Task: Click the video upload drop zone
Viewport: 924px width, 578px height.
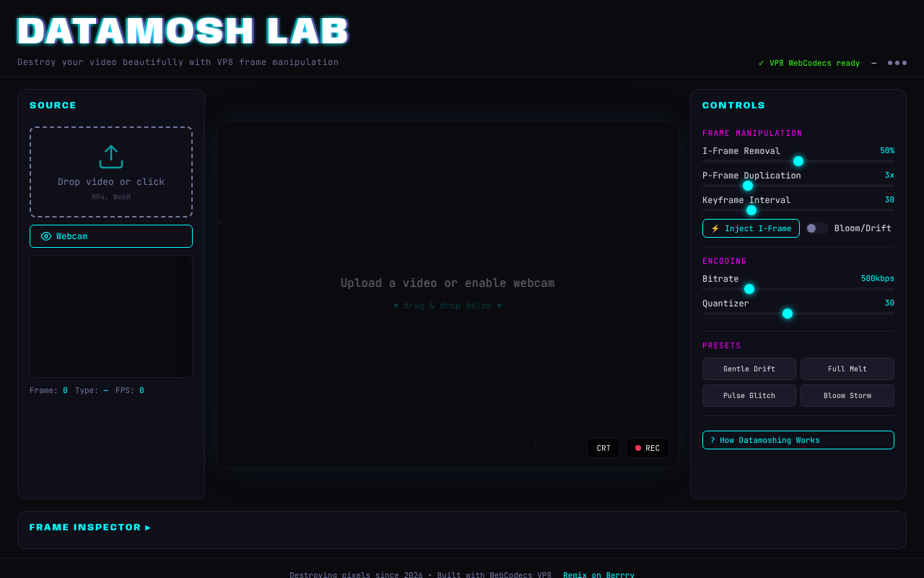Action: [110, 172]
